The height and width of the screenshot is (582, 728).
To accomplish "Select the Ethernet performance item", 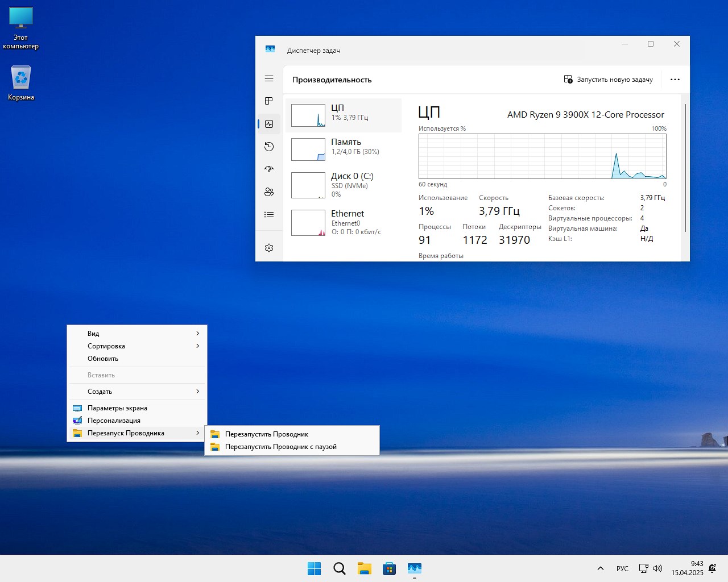I will pyautogui.click(x=344, y=222).
